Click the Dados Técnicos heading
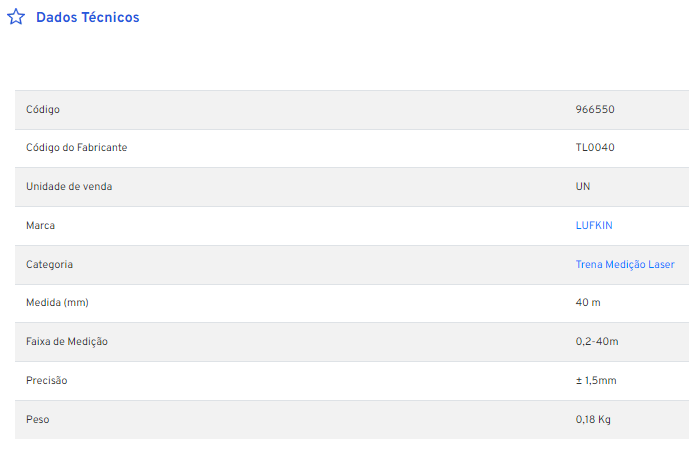 87,17
